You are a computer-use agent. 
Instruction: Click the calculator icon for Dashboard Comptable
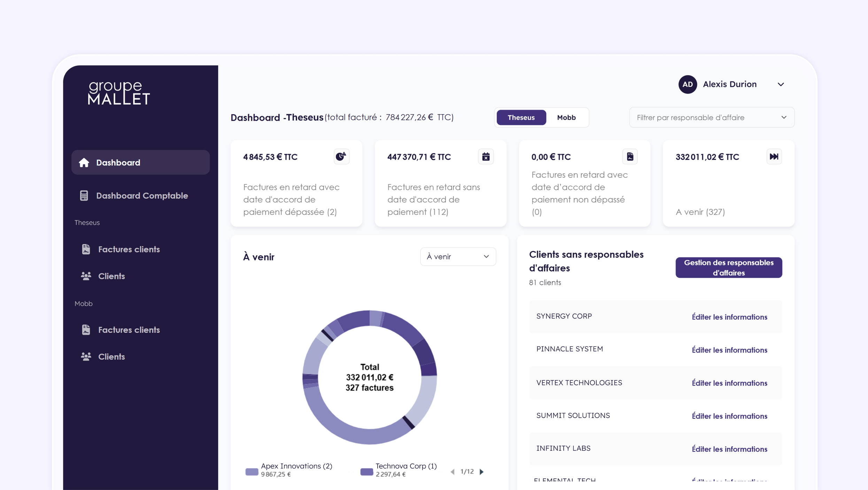click(x=84, y=196)
